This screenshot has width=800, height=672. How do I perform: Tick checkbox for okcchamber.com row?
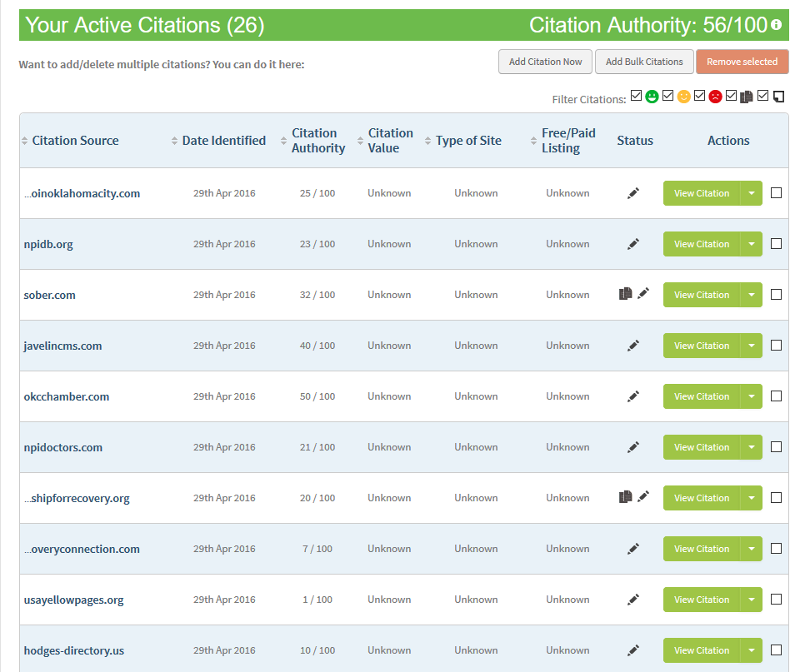pyautogui.click(x=776, y=396)
